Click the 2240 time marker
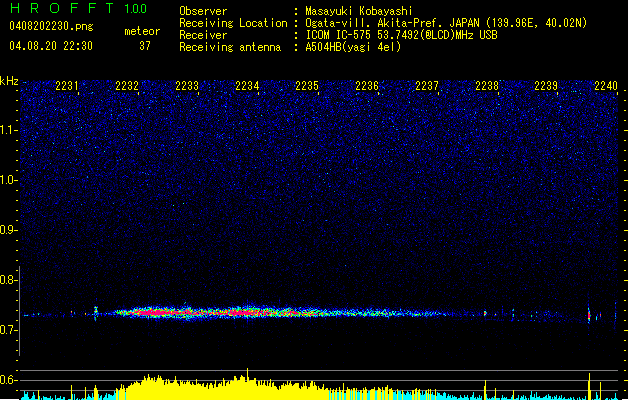Viewport: 629px width, 400px height. coord(606,86)
